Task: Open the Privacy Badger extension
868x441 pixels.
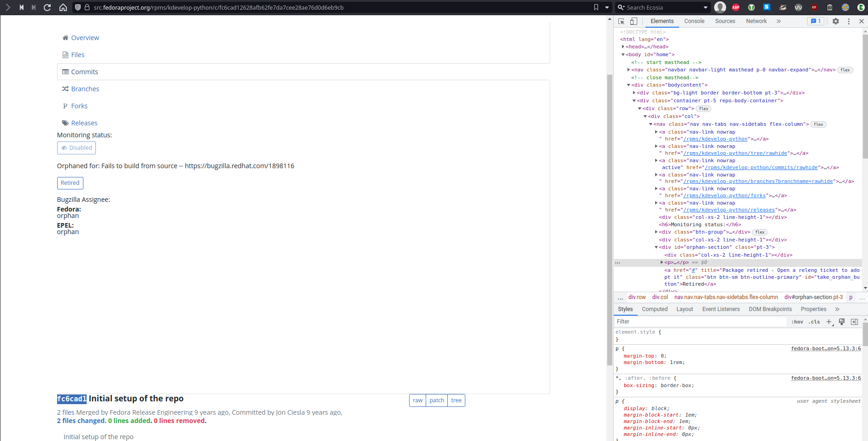Action: pyautogui.click(x=782, y=7)
